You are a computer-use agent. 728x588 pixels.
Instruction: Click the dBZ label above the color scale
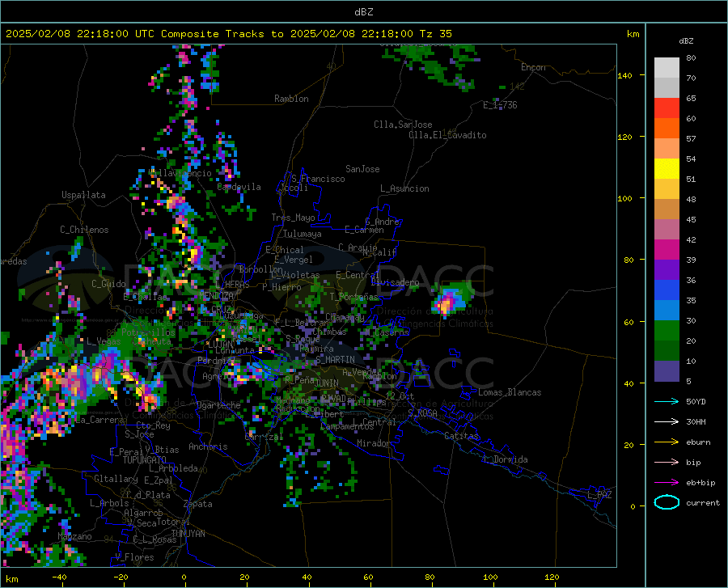[x=686, y=40]
